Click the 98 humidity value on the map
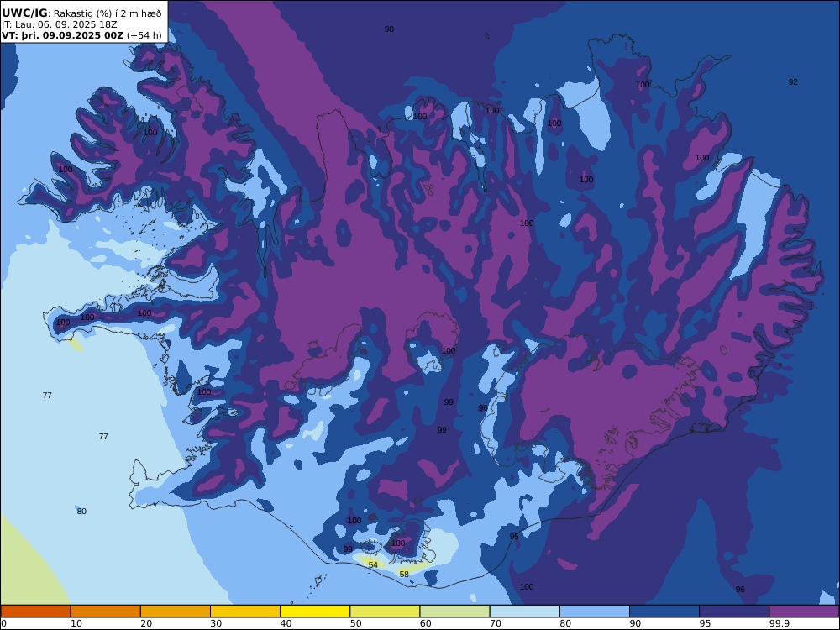 (389, 29)
